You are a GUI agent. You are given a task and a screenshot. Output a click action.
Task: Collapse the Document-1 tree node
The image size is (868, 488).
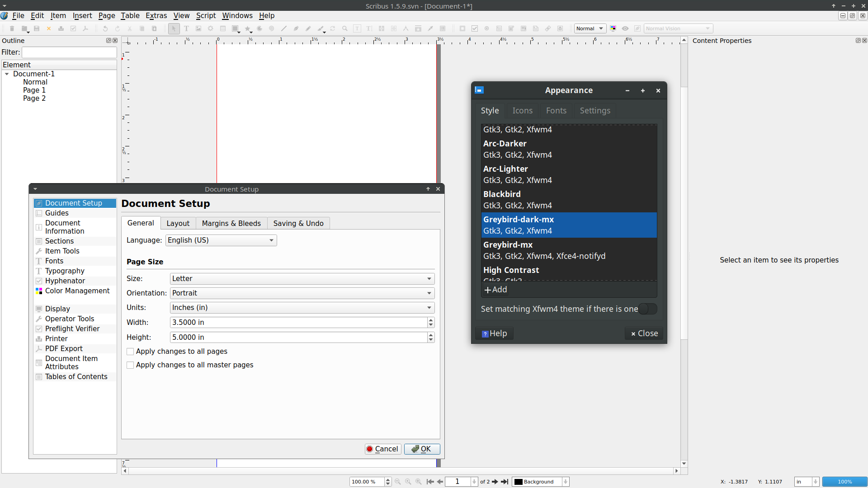(7, 74)
